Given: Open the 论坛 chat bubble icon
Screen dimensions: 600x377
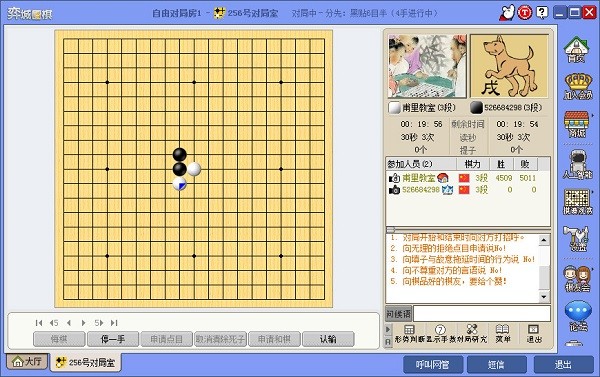Looking at the screenshot, I should pyautogui.click(x=578, y=316).
